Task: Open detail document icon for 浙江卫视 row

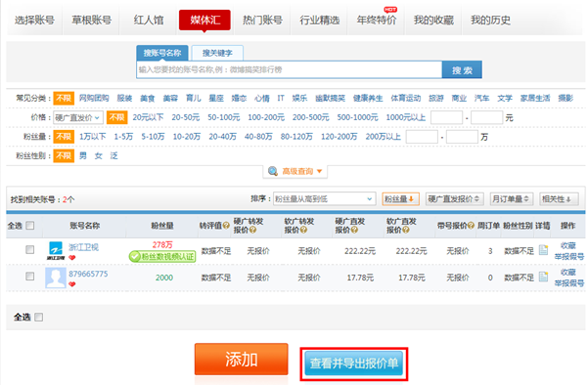Action: (x=543, y=250)
